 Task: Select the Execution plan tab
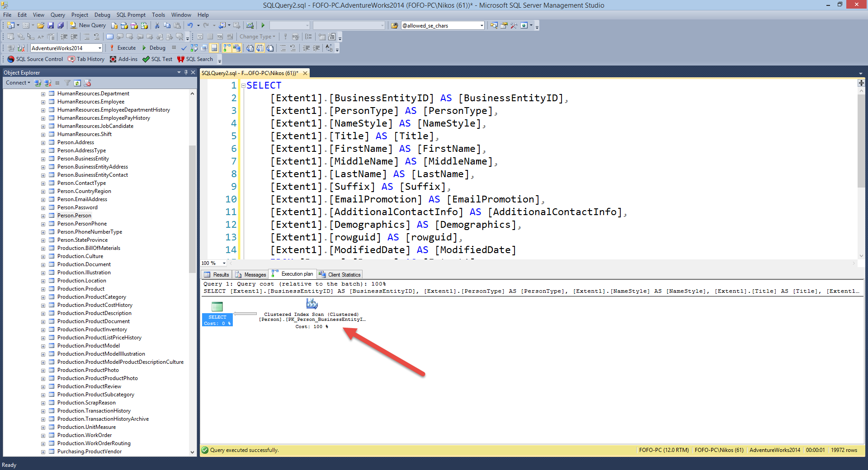tap(292, 274)
